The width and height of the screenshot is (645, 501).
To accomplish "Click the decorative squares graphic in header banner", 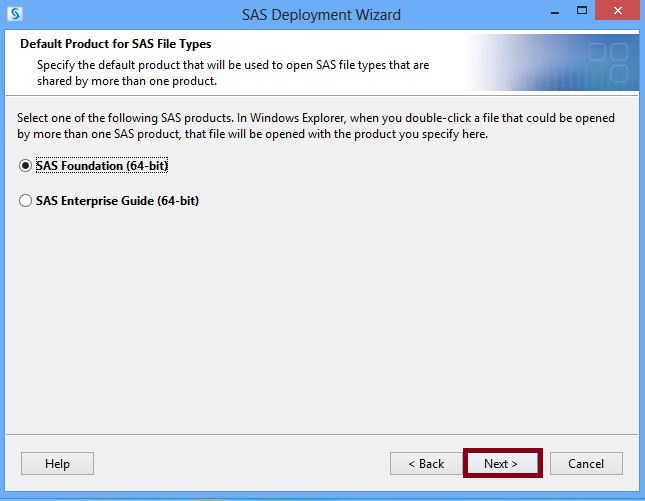I will [x=608, y=61].
